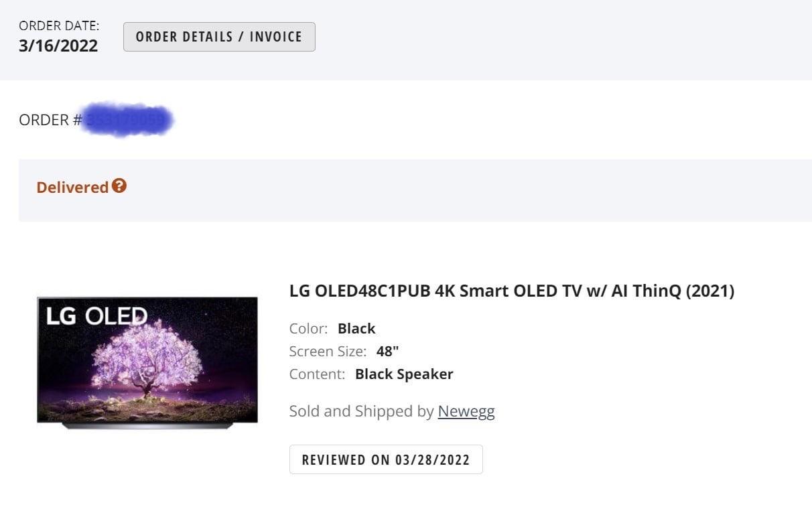This screenshot has height=525, width=812.
Task: Open the LG OLED48C1PUB product title
Action: (x=512, y=291)
